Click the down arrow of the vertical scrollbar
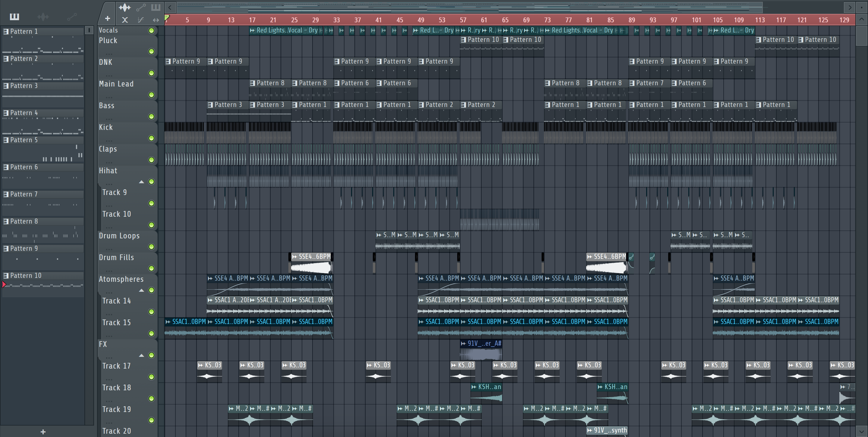868x437 pixels. point(862,431)
